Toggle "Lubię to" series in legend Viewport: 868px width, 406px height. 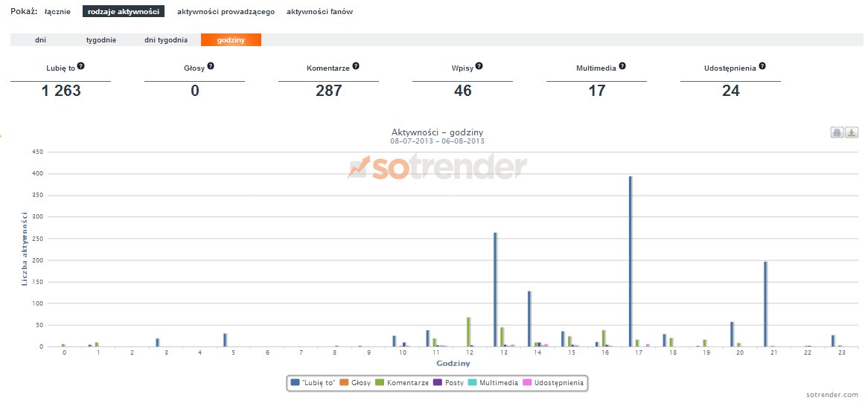coord(314,383)
